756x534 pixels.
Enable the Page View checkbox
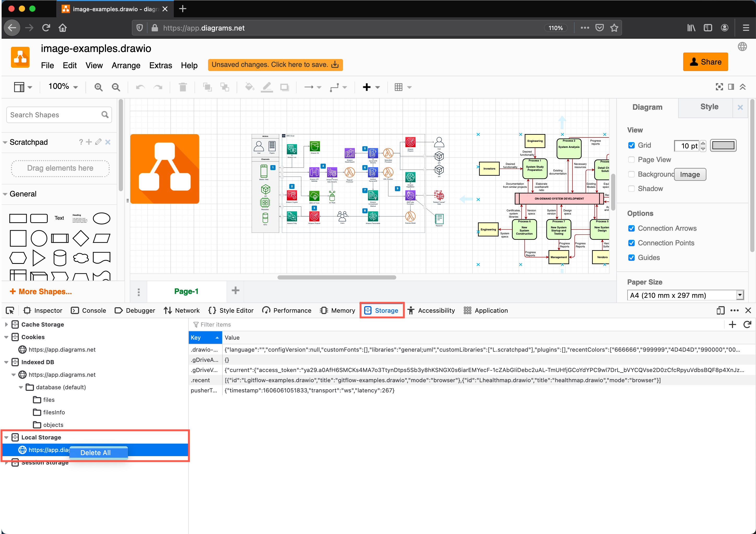632,159
